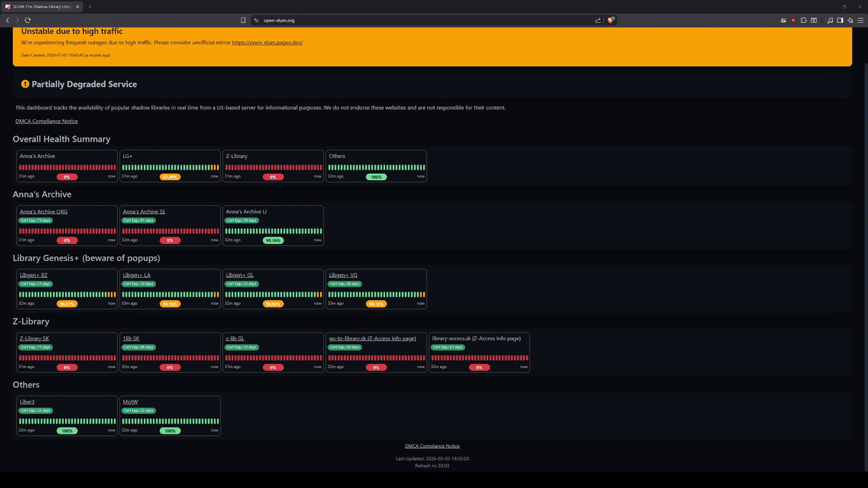Open the Libgen+ GL link

pyautogui.click(x=239, y=275)
